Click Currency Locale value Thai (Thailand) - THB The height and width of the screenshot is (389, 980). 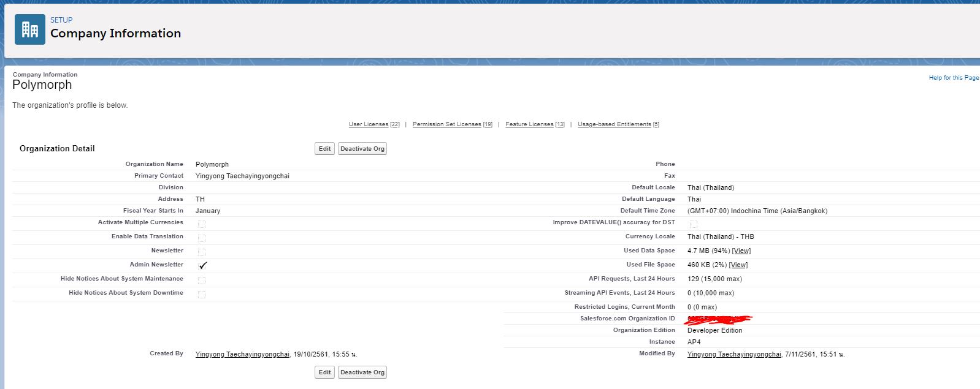pyautogui.click(x=721, y=237)
